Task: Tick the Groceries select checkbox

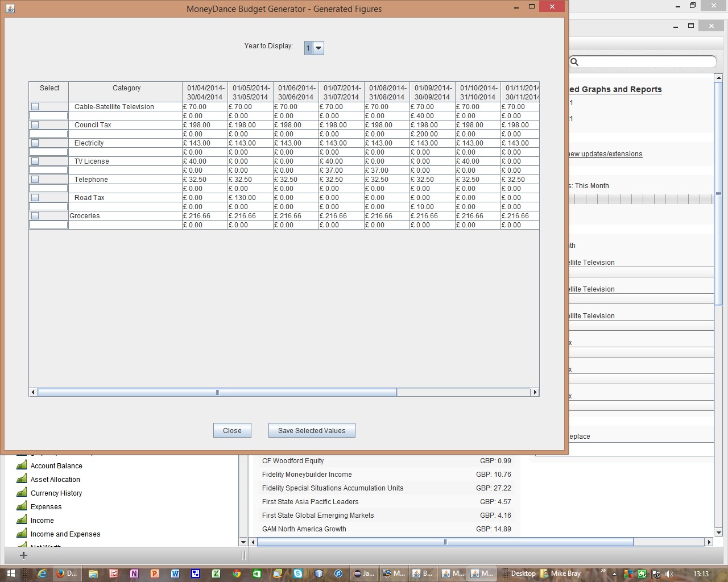Action: 35,216
